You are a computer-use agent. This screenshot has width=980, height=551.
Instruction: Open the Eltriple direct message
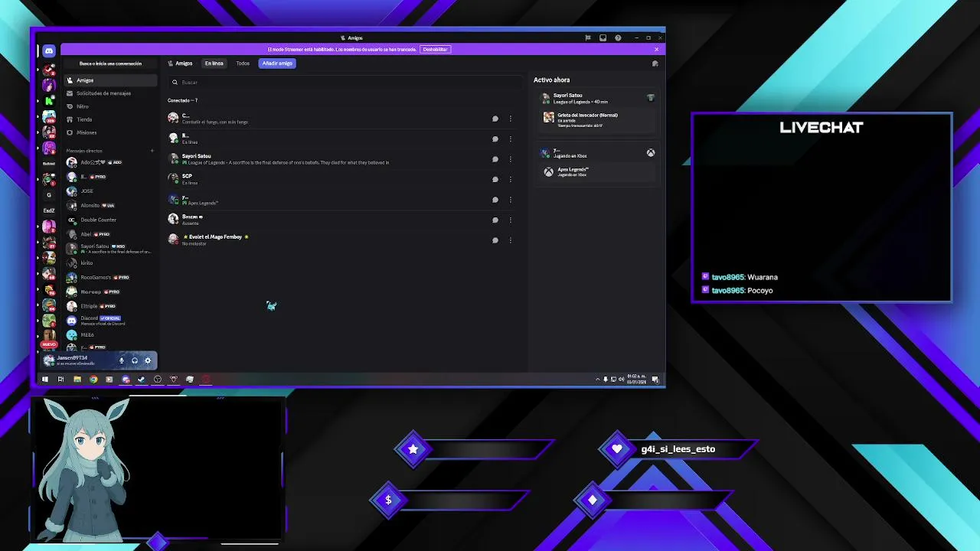point(110,306)
